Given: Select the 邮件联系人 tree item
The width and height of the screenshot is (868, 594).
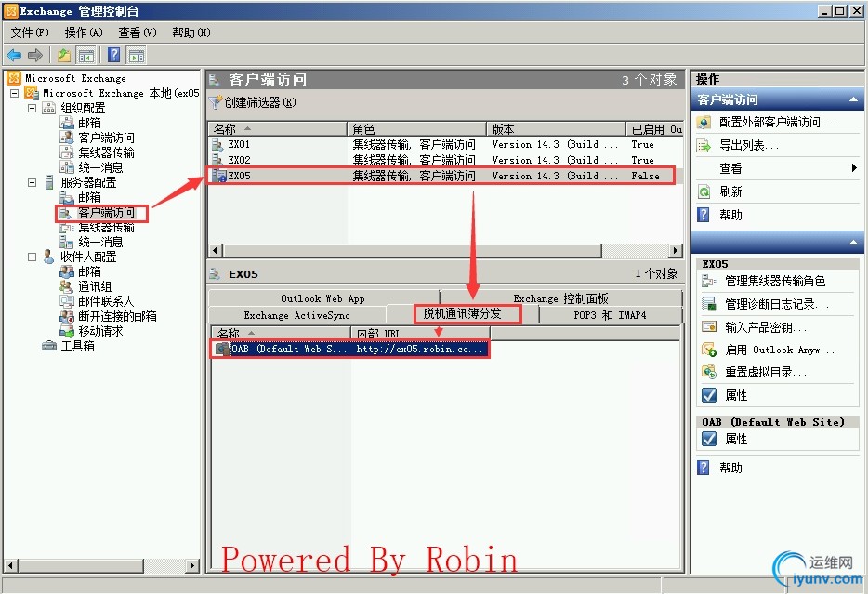Looking at the screenshot, I should pyautogui.click(x=106, y=302).
